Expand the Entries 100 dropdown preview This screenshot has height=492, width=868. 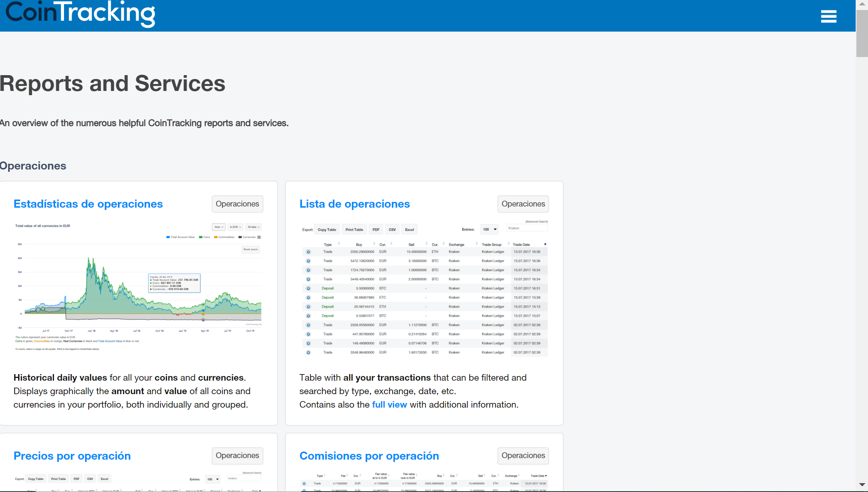(x=489, y=230)
